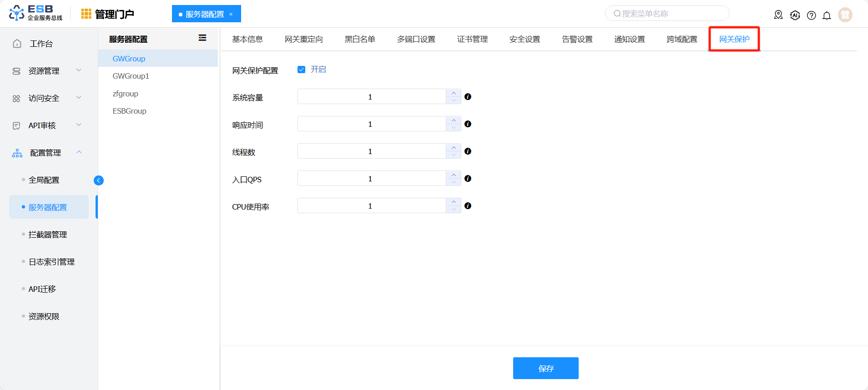Open the notification bell
This screenshot has height=390, width=868.
(x=827, y=15)
